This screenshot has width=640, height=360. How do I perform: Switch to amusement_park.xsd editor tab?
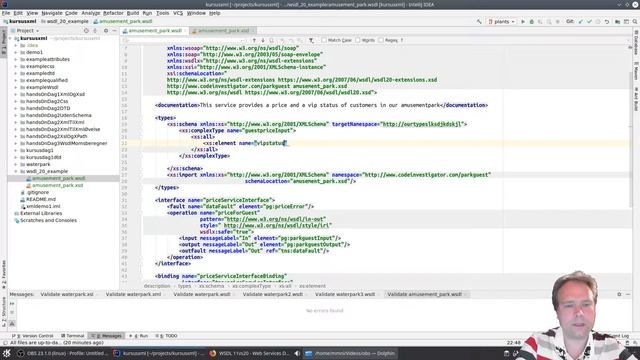[x=223, y=31]
